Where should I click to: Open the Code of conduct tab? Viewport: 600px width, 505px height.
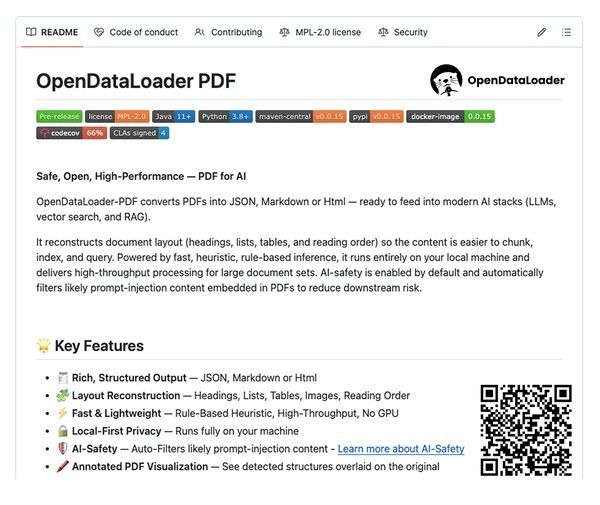coord(137,32)
